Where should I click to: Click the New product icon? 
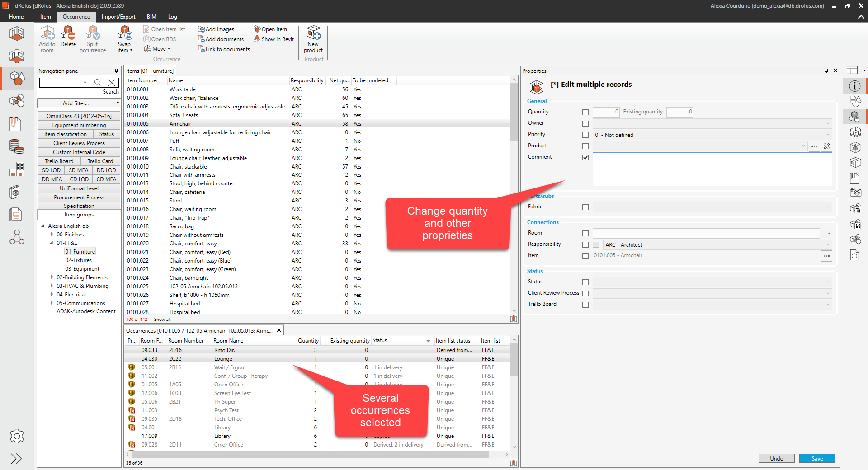pos(313,34)
